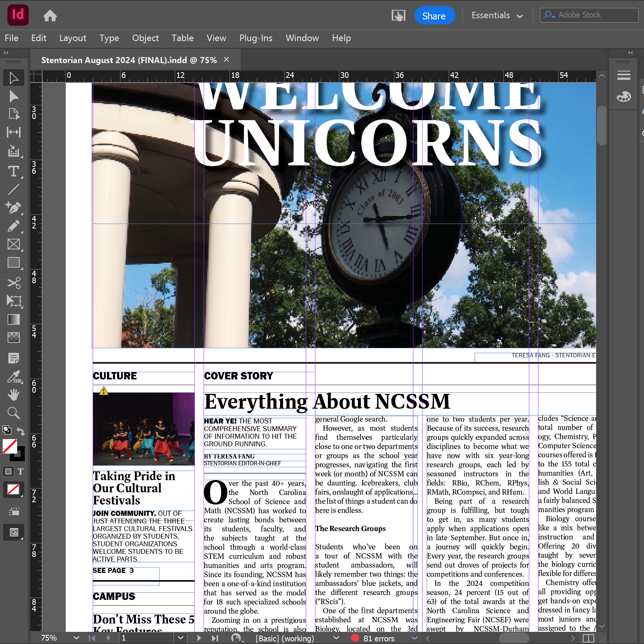
Task: Expand the 81 errors preflight menu
Action: (x=414, y=638)
